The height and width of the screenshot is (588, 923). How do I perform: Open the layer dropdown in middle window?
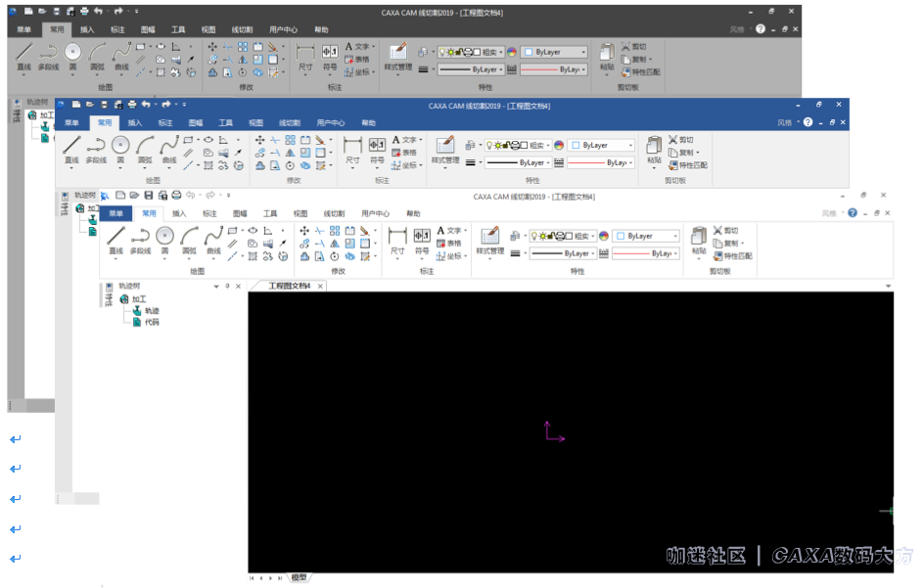tap(518, 146)
